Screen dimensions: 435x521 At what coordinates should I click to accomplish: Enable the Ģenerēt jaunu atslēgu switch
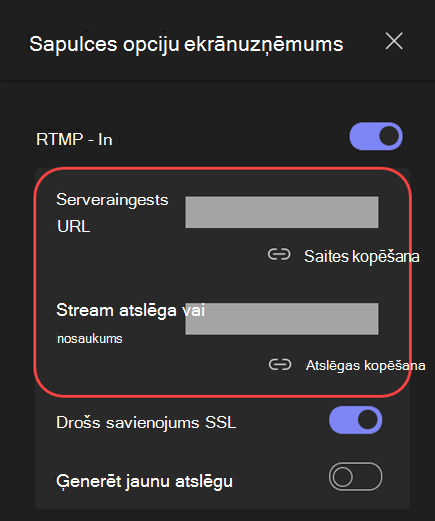(356, 477)
